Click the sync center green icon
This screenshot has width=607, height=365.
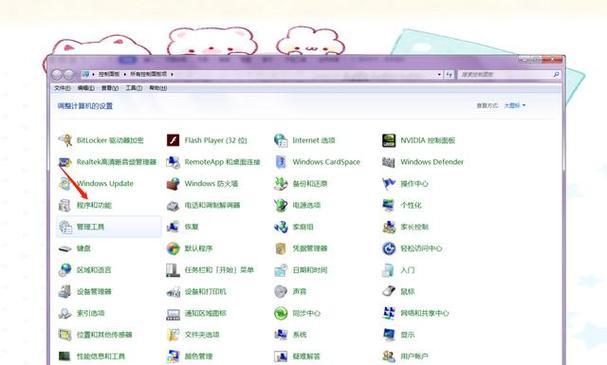pyautogui.click(x=281, y=313)
